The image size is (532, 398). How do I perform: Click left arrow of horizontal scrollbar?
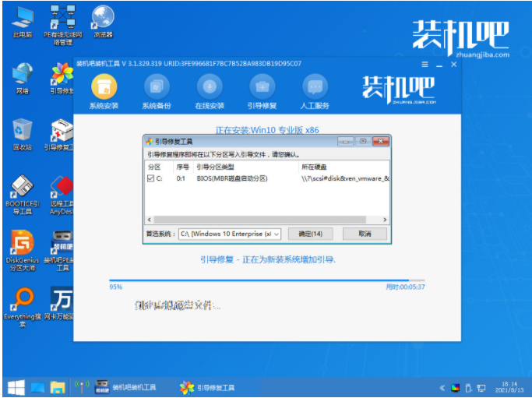click(x=150, y=220)
